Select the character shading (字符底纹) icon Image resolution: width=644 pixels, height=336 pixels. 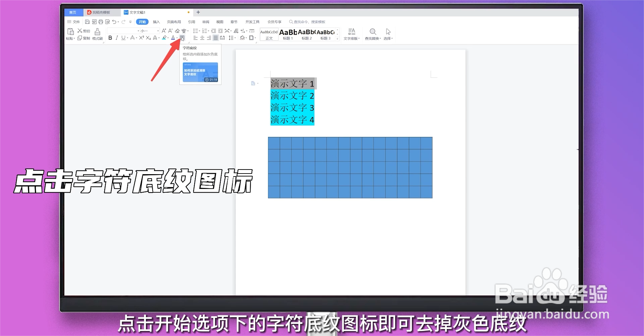(x=182, y=38)
